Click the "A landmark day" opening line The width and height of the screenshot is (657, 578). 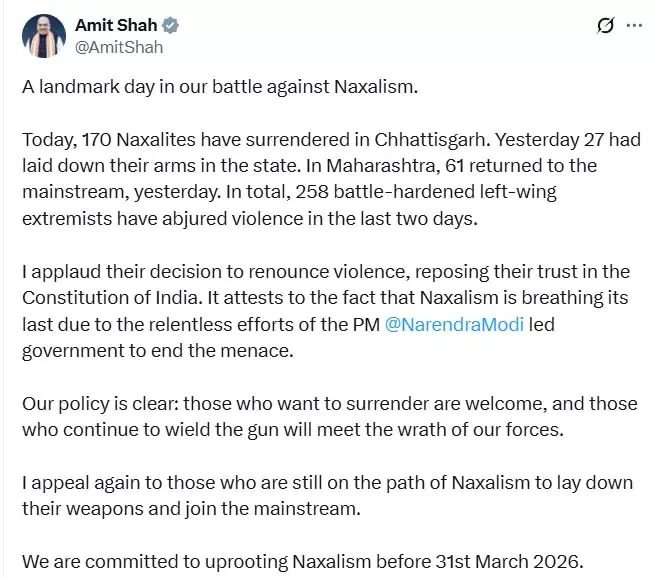click(219, 85)
